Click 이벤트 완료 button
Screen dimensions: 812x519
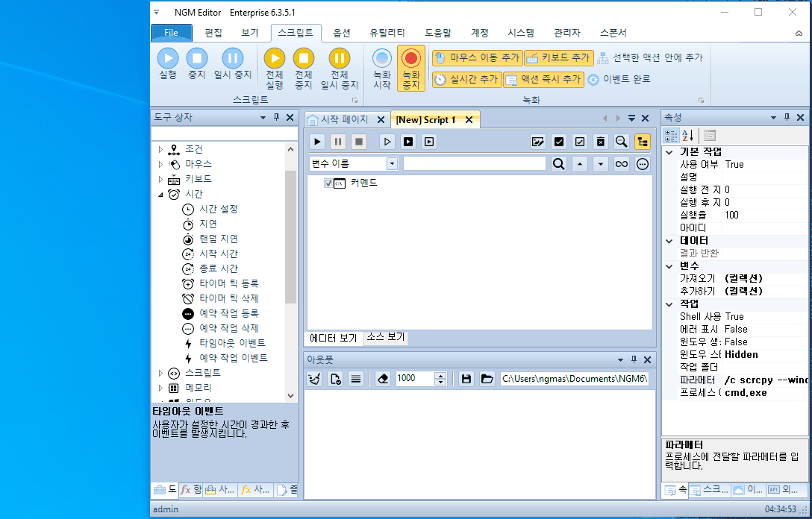point(619,79)
